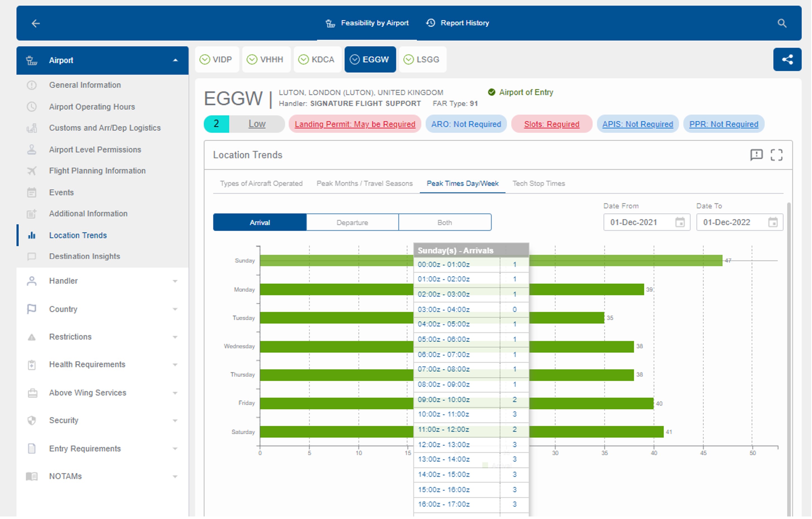The image size is (812, 519).
Task: Click the Events calendar icon
Action: 32,192
